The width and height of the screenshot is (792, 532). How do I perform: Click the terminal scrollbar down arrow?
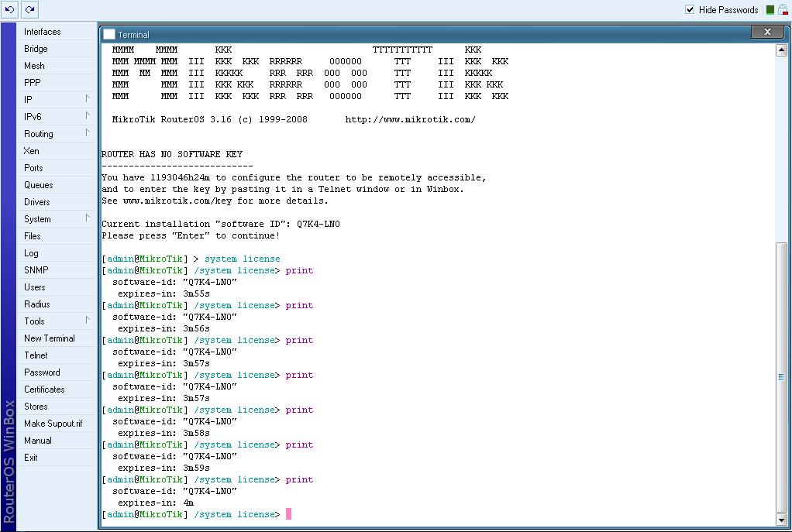pyautogui.click(x=781, y=520)
